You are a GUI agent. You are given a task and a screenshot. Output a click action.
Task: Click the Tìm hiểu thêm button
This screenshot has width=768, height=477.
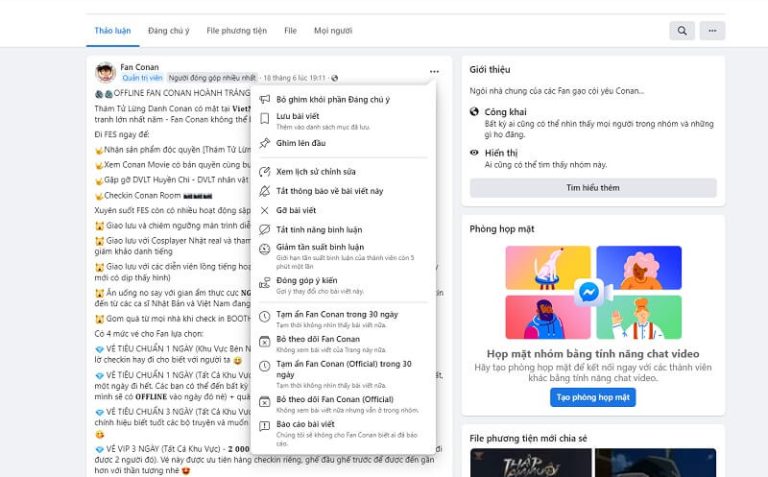pos(593,188)
